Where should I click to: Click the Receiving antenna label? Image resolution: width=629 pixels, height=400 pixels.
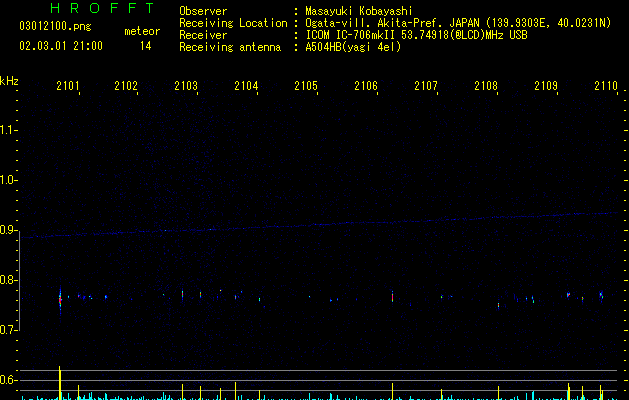pyautogui.click(x=230, y=47)
